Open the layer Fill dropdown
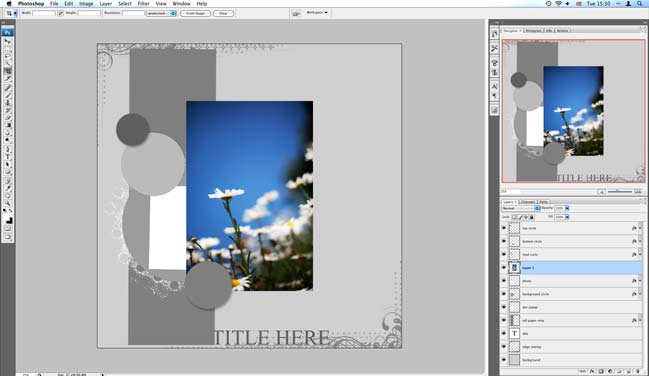This screenshot has width=649, height=376. (x=567, y=217)
